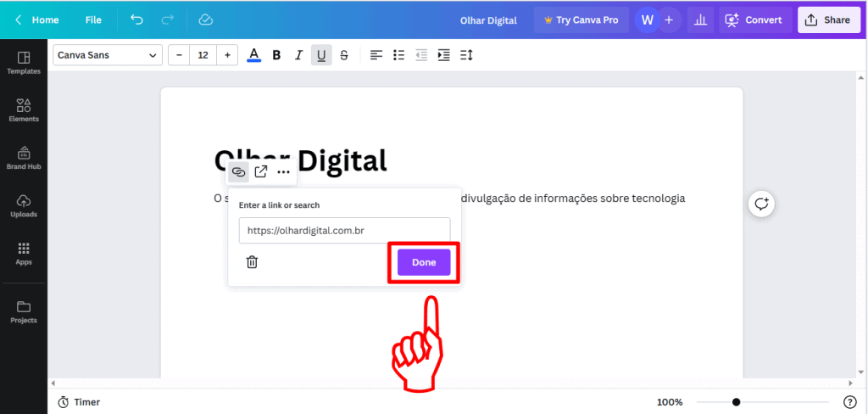This screenshot has height=414, width=868.
Task: Open the Uploads sidebar panel
Action: (x=24, y=205)
